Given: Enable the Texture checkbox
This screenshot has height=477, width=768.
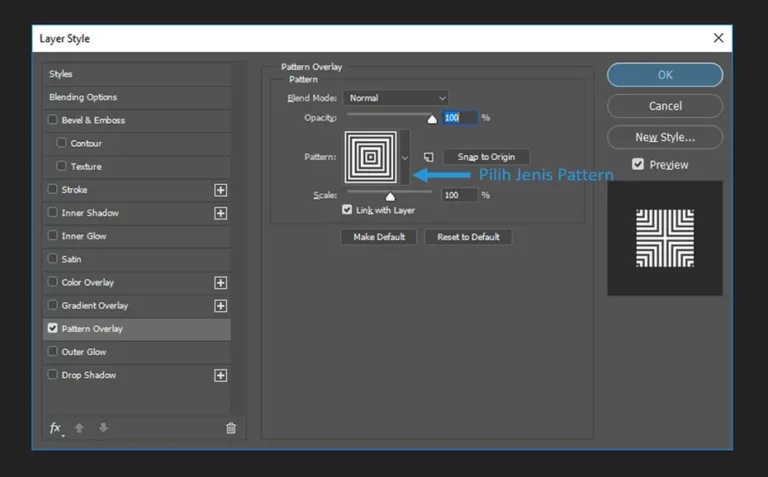Looking at the screenshot, I should (61, 166).
